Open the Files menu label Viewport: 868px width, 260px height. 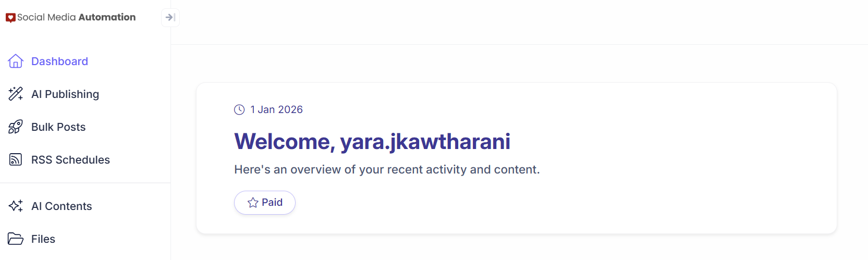(x=43, y=239)
